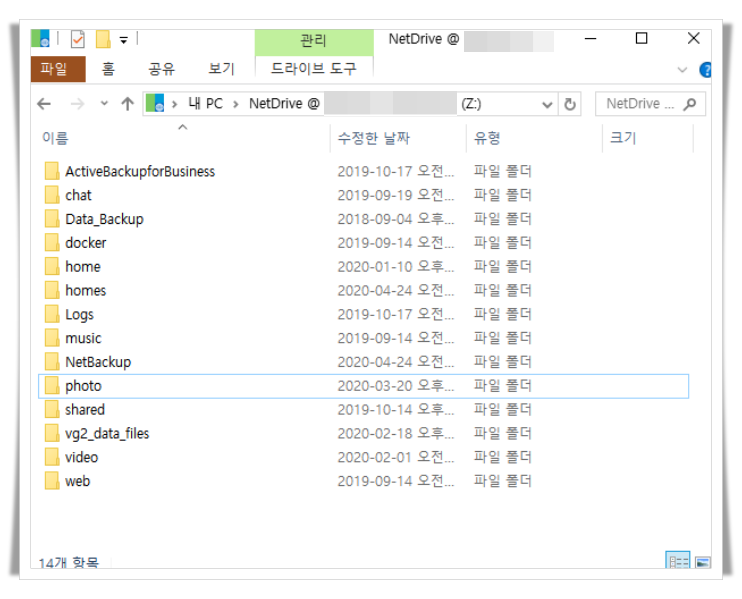
Task: Click the Properties quick access checkmark icon
Action: (77, 39)
